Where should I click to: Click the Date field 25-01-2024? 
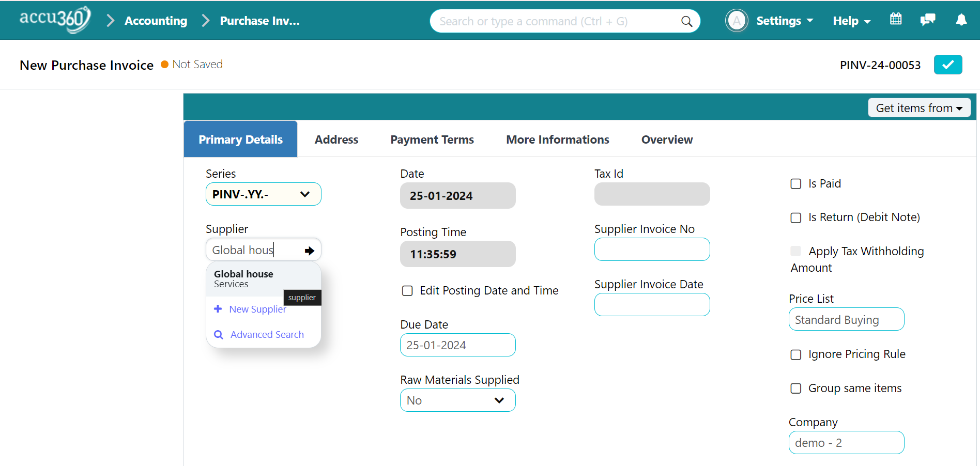point(458,196)
